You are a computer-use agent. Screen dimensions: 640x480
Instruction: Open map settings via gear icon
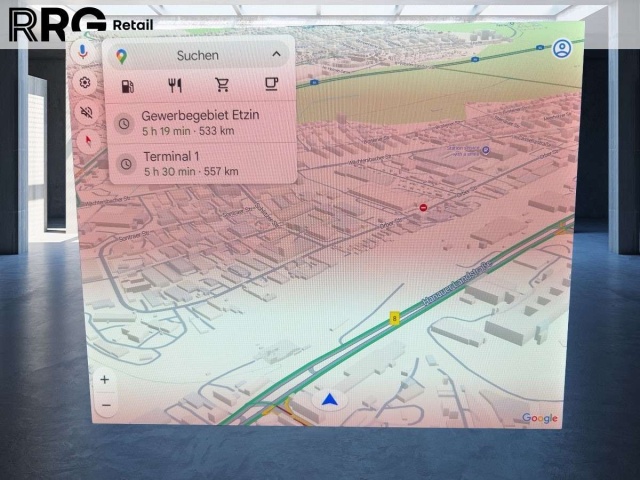tap(85, 83)
